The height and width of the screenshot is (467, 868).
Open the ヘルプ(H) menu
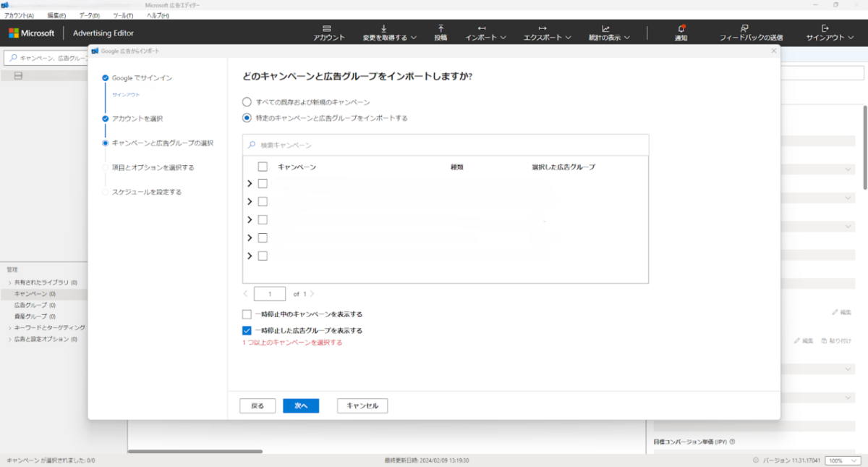pyautogui.click(x=158, y=15)
